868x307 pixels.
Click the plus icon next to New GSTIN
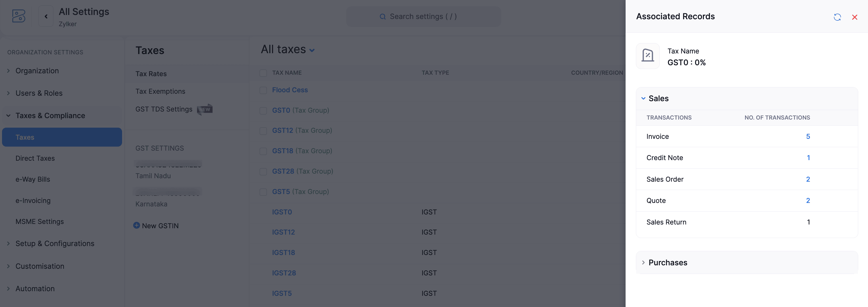click(x=136, y=225)
